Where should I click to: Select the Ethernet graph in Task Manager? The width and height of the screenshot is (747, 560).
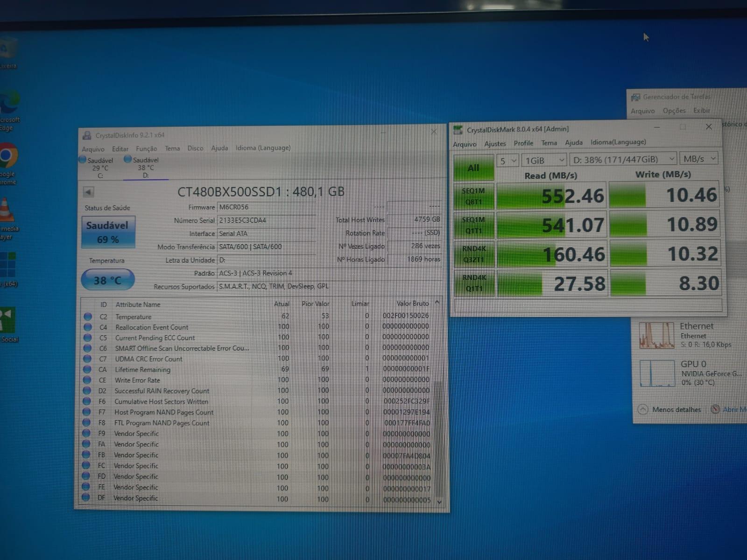[657, 336]
